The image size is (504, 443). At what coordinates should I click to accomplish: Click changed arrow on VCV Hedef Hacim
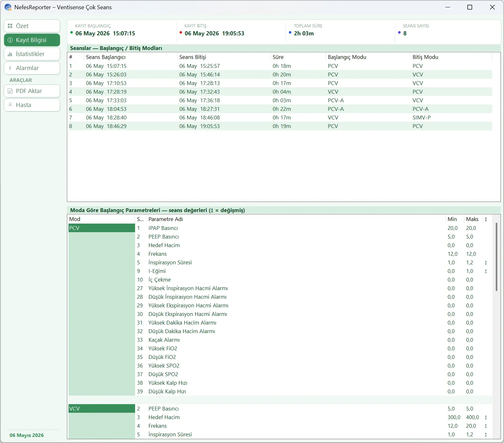[x=486, y=418]
